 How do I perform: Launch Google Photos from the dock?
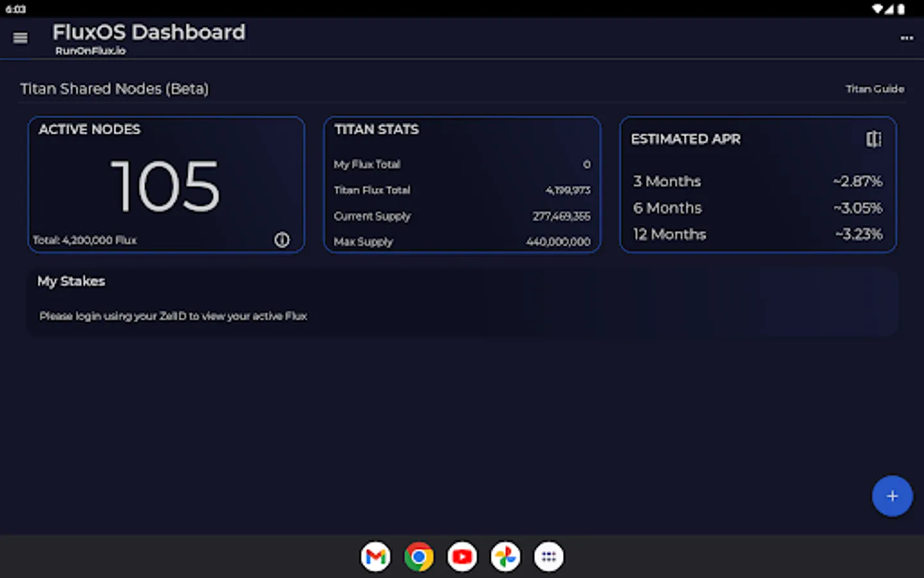505,557
